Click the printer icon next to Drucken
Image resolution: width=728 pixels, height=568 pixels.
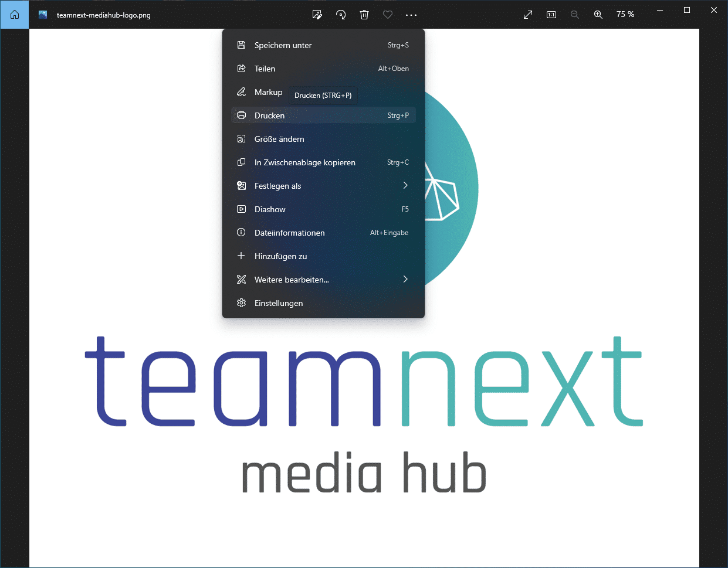pos(241,115)
